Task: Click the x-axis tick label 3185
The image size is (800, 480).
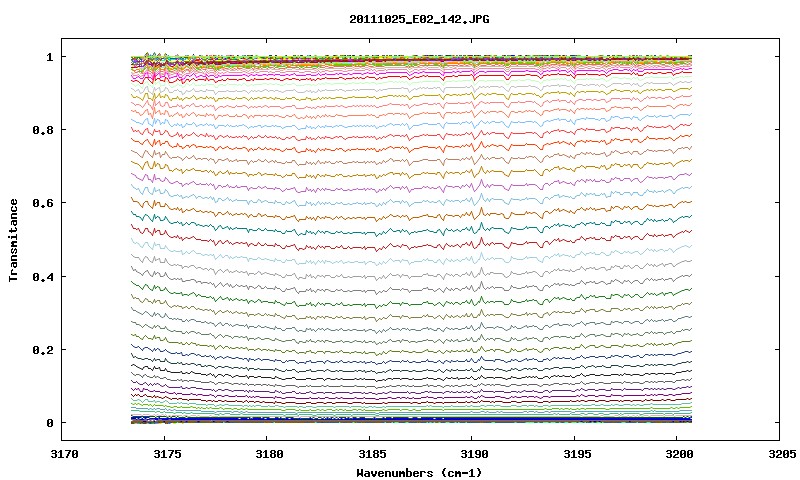Action: coord(371,454)
